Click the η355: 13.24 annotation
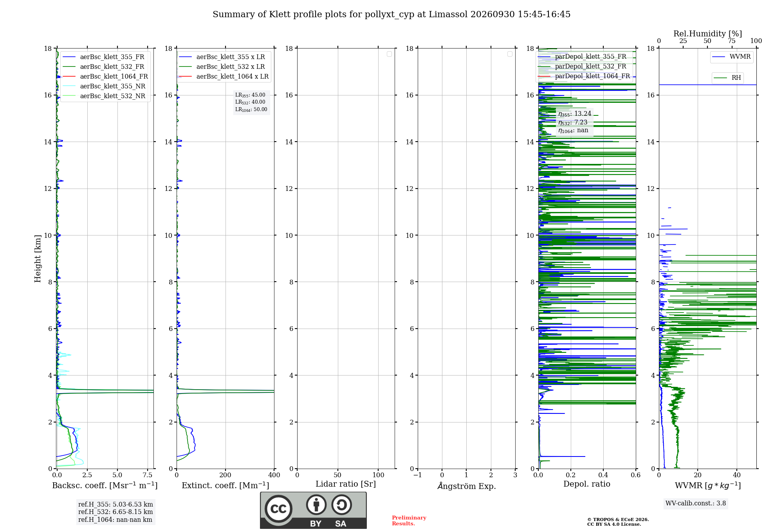Viewport: 783px width, 532px height. click(x=575, y=114)
